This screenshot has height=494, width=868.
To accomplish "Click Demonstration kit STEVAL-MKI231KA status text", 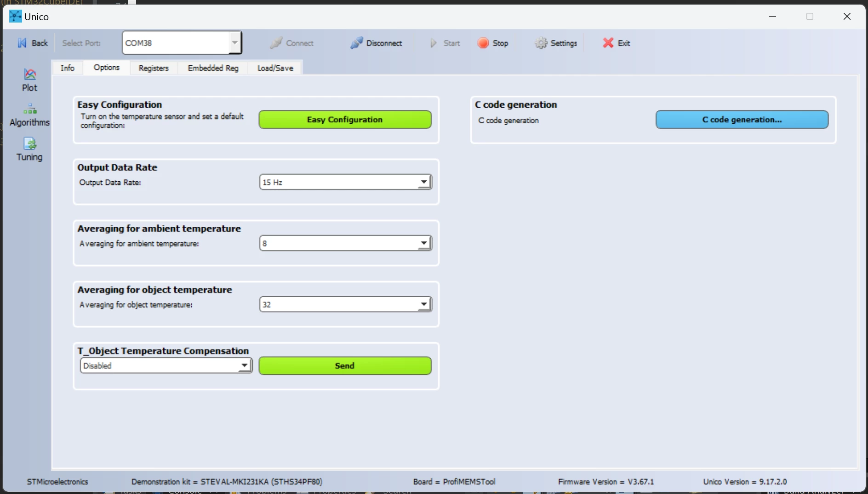I will [227, 482].
